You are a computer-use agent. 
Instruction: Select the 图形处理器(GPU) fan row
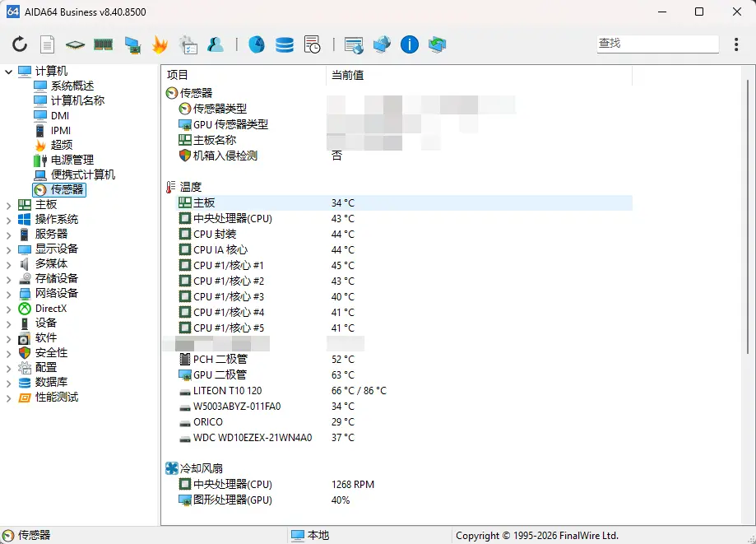point(405,500)
